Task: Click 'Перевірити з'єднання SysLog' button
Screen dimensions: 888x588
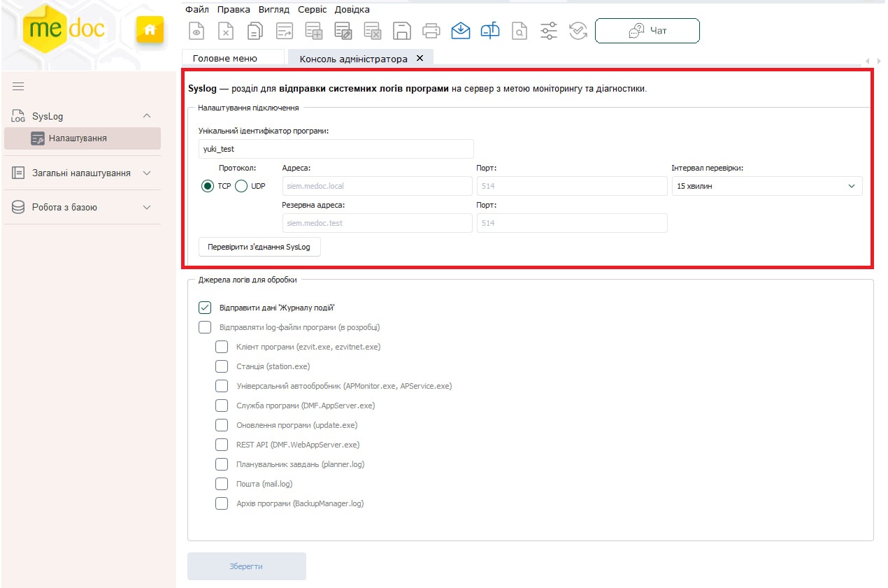Action: point(259,247)
